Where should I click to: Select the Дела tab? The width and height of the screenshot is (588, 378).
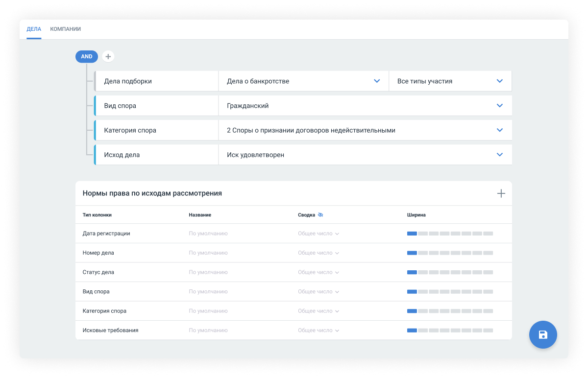pyautogui.click(x=34, y=29)
